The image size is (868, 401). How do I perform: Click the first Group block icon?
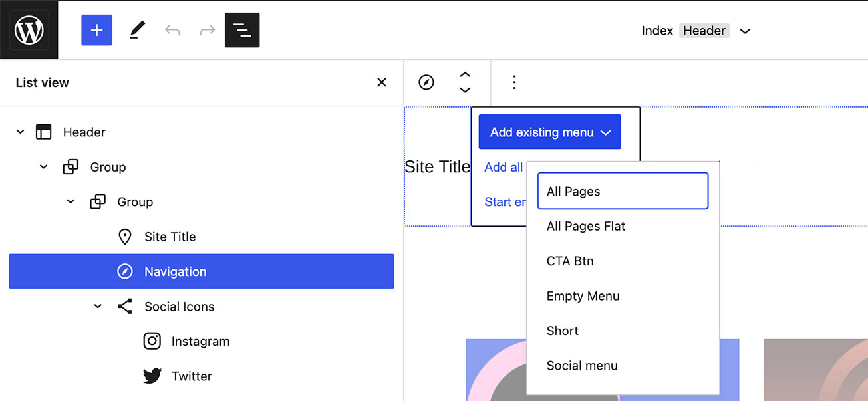coord(71,167)
